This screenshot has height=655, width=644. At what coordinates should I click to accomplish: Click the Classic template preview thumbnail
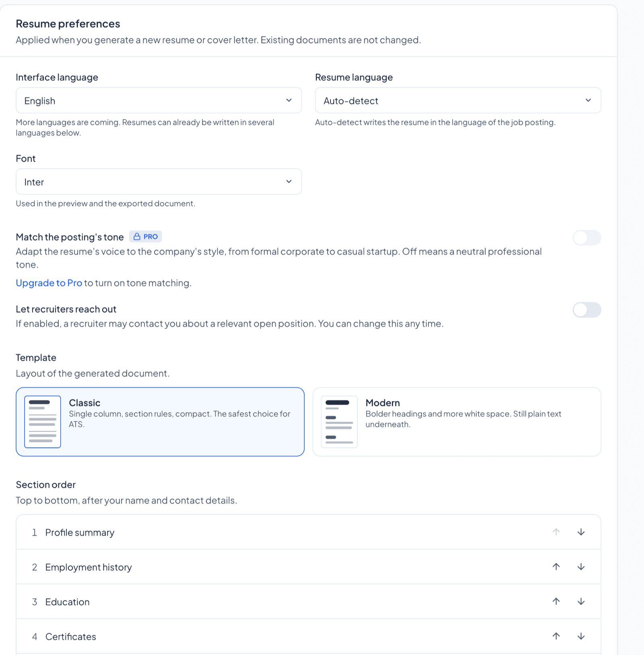click(43, 422)
